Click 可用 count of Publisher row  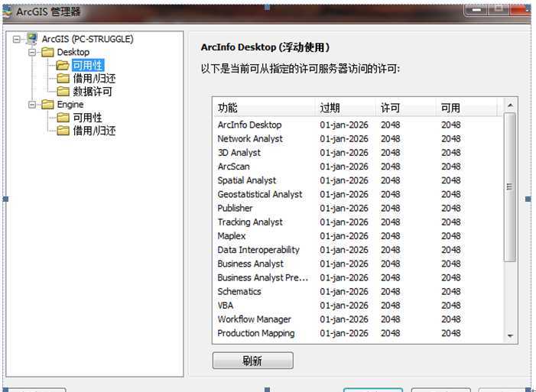[451, 208]
